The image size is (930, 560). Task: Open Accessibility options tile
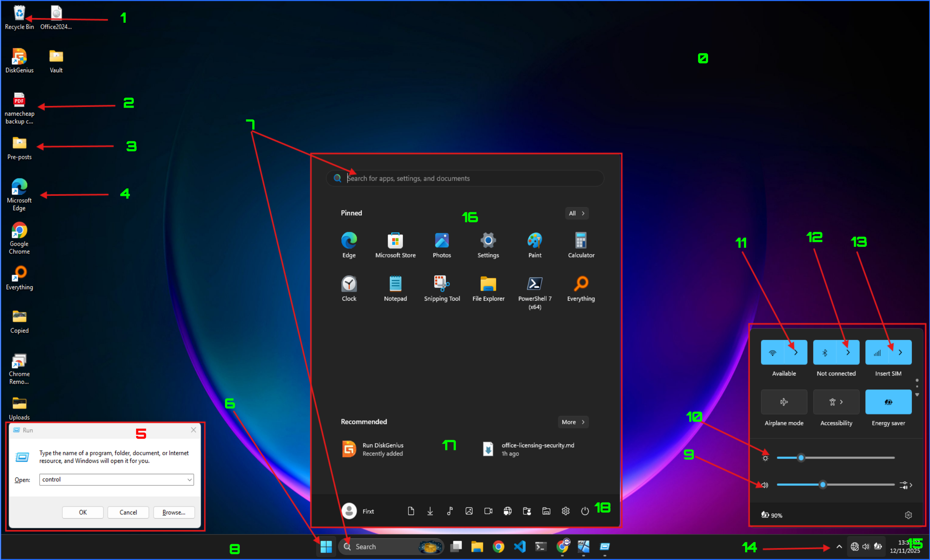pyautogui.click(x=836, y=402)
